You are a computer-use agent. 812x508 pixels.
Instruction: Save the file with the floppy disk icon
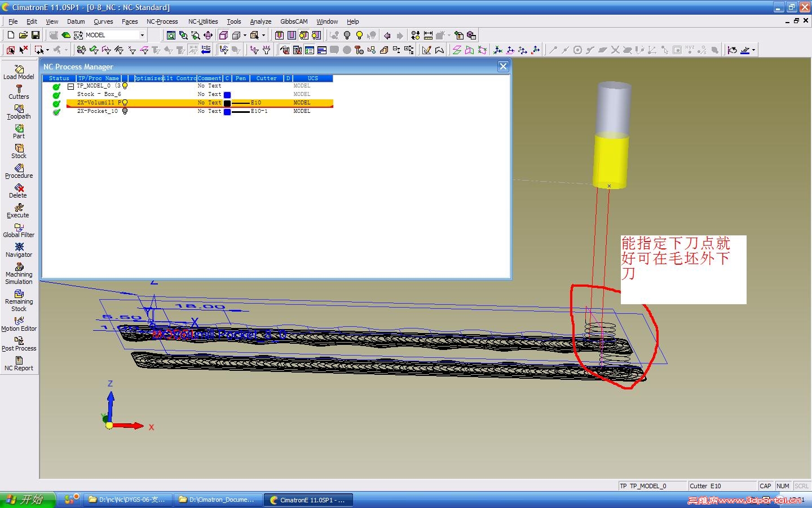[x=36, y=35]
